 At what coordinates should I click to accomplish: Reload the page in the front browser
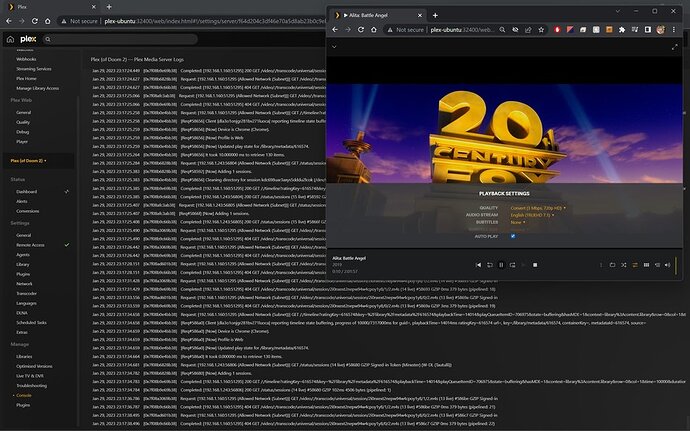360,30
